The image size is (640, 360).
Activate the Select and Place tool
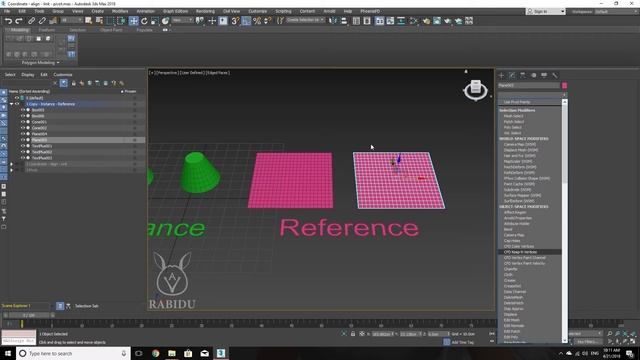(165, 20)
